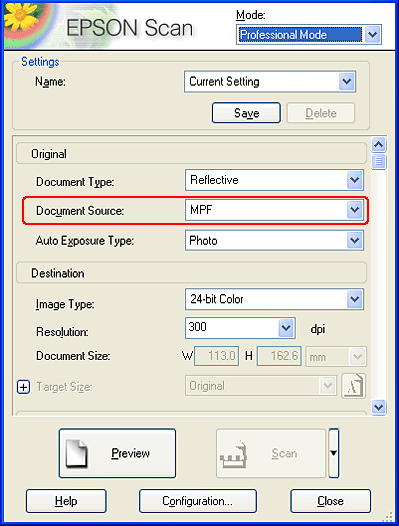Click the Preview button with page icon

[x=117, y=453]
